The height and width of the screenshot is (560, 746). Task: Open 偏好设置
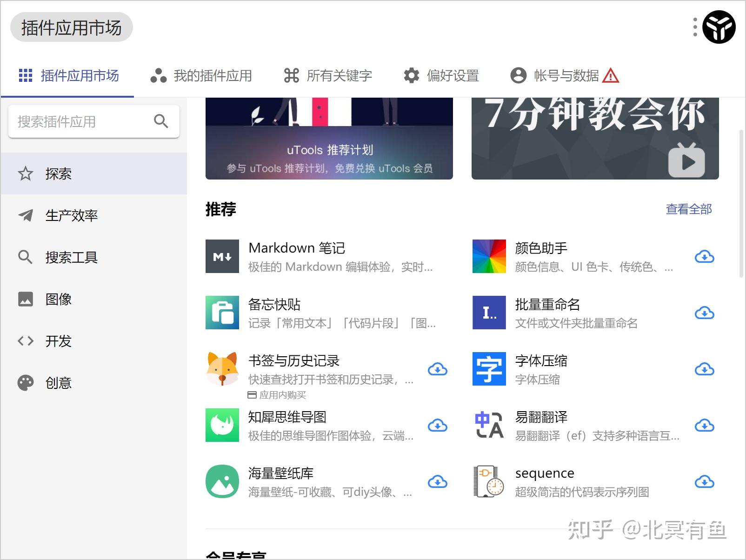pyautogui.click(x=453, y=76)
